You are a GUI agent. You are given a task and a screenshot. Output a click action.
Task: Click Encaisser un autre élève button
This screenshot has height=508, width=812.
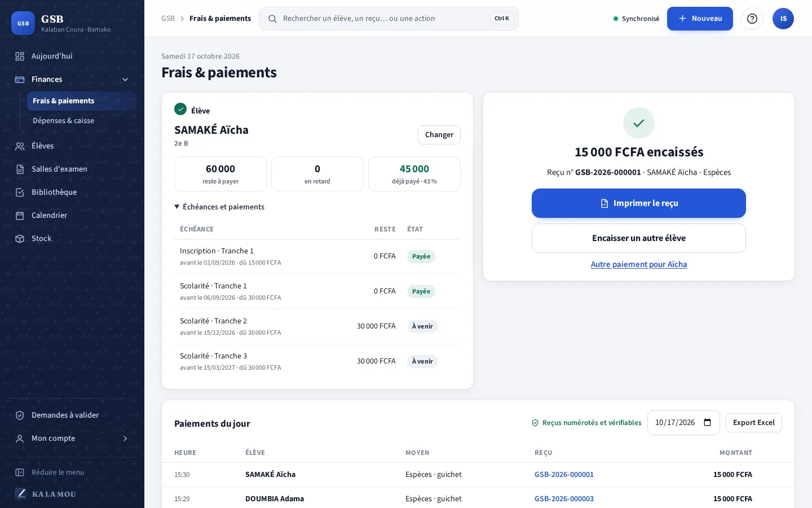click(x=639, y=238)
